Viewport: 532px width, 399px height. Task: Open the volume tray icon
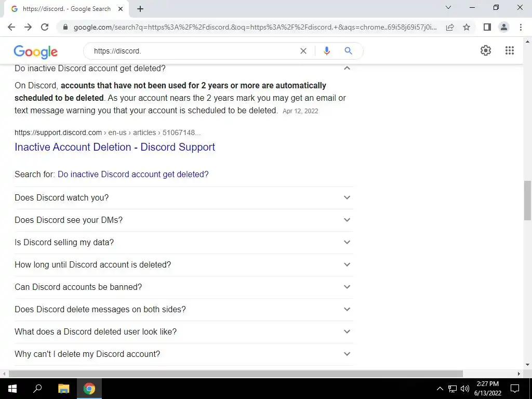click(x=465, y=389)
